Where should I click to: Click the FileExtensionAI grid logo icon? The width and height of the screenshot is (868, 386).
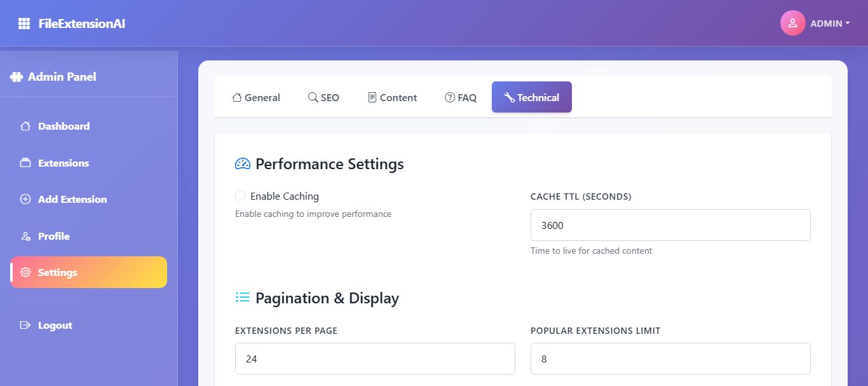coord(24,24)
